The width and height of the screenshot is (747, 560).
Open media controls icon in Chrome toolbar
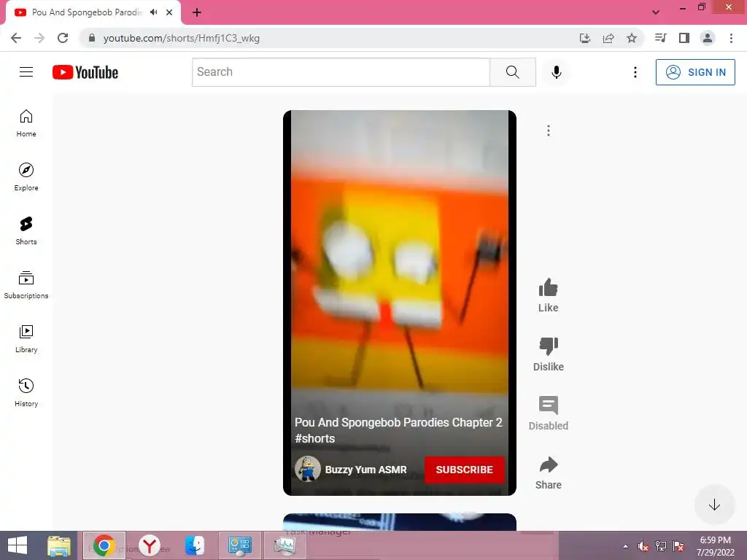tap(660, 38)
